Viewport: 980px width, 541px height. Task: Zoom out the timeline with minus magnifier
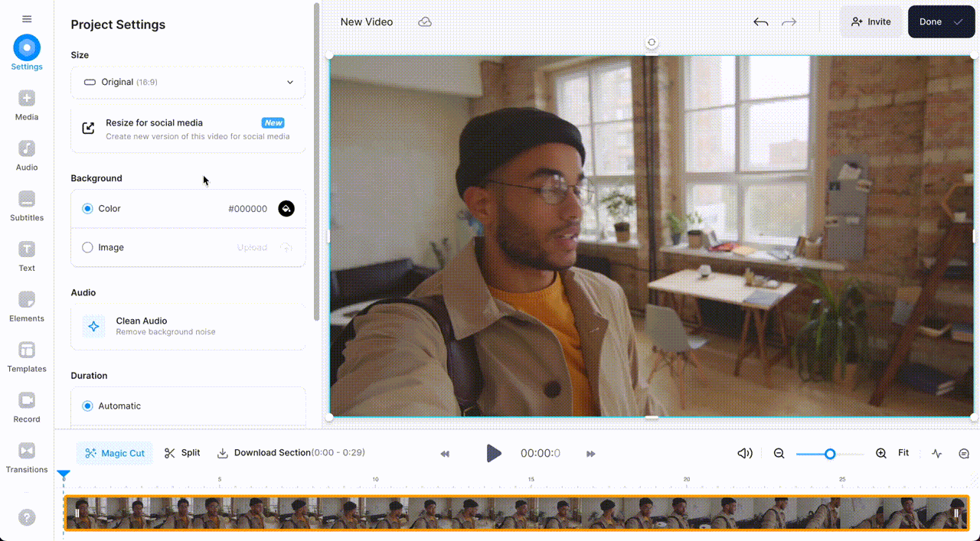[779, 453]
